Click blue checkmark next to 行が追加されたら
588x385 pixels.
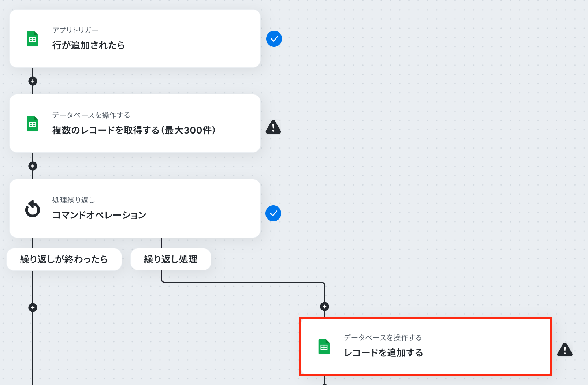(x=274, y=39)
